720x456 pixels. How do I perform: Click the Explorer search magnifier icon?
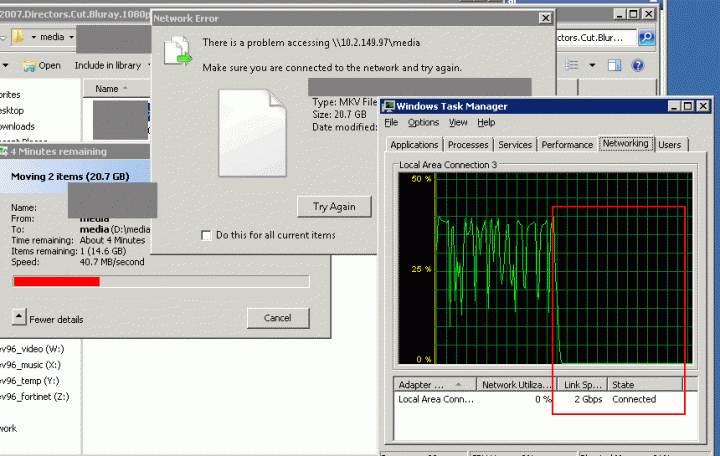click(648, 37)
